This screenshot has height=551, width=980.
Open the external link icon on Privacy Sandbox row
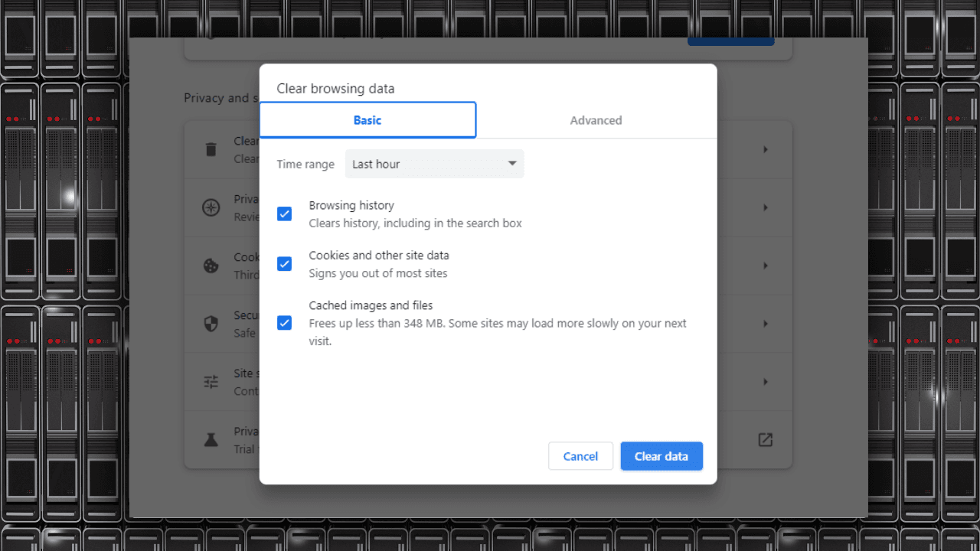766,440
